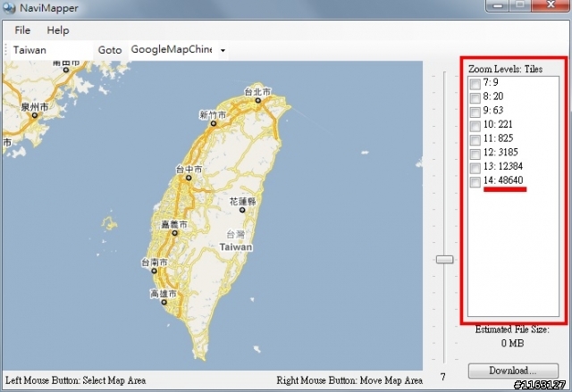Minimize the NaviMapper window
Screen dimensions: 572x392
click(x=498, y=5)
